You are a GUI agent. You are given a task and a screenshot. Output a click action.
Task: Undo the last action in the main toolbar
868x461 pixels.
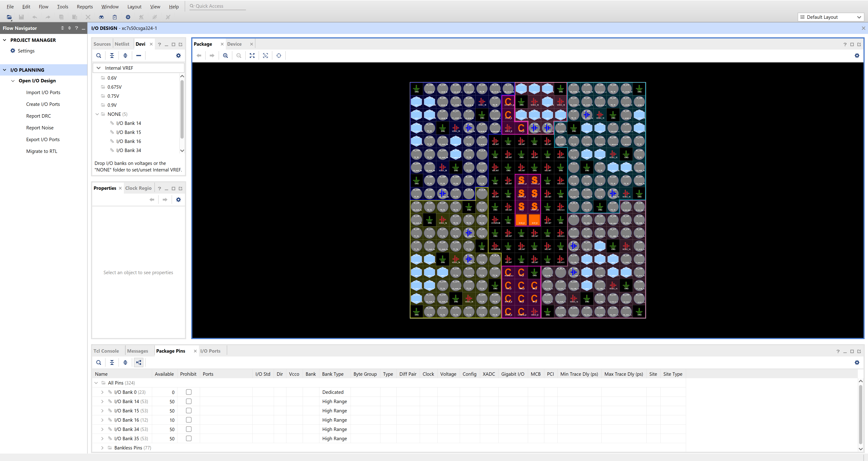(34, 17)
